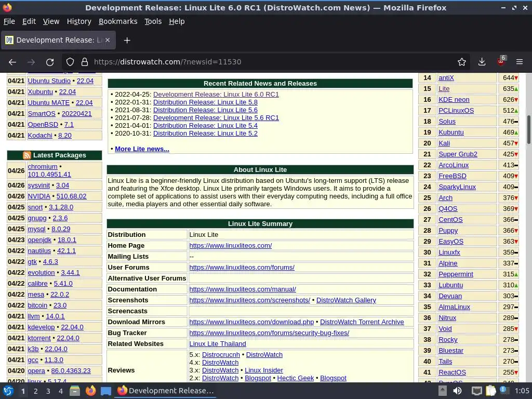The image size is (532, 399).
Task: Open the Tools menu
Action: click(x=153, y=21)
